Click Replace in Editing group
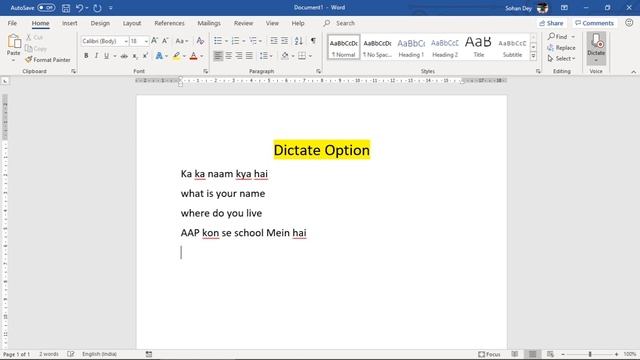This screenshot has width=640, height=360. click(x=561, y=48)
